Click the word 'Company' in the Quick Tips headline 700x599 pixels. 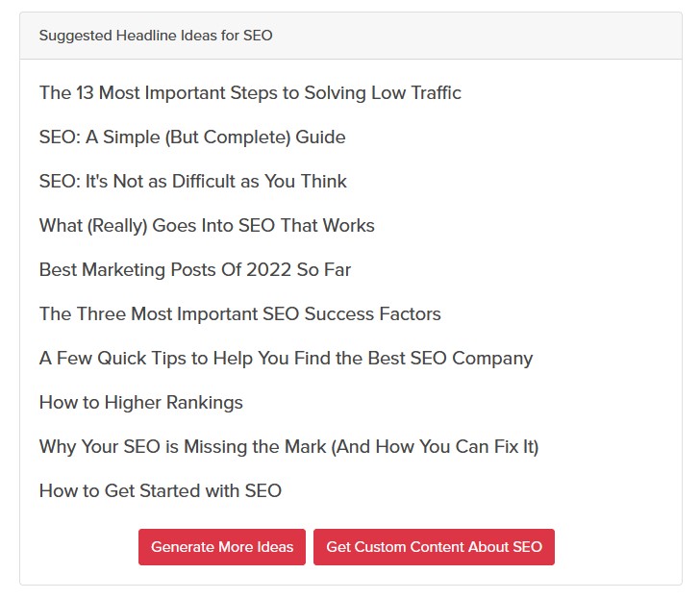(x=492, y=359)
